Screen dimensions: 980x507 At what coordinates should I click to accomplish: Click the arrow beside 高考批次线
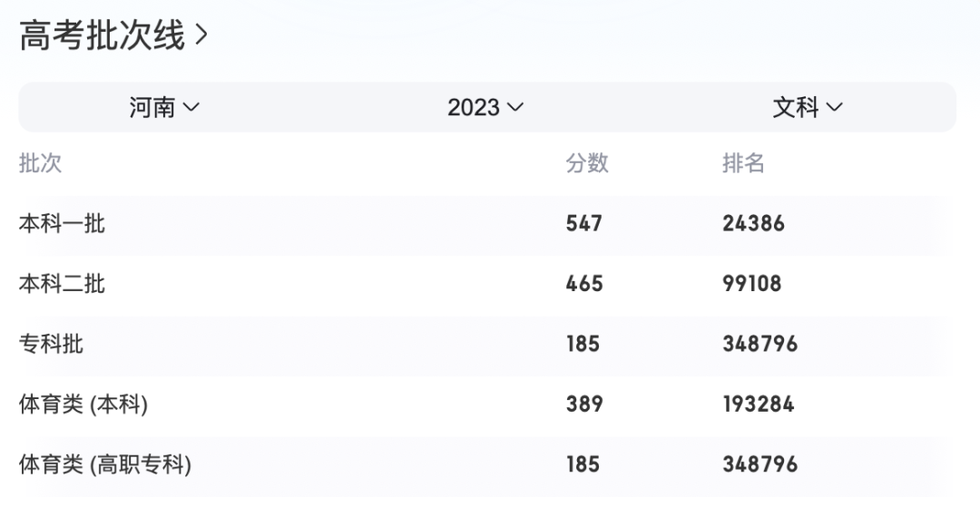pos(201,36)
